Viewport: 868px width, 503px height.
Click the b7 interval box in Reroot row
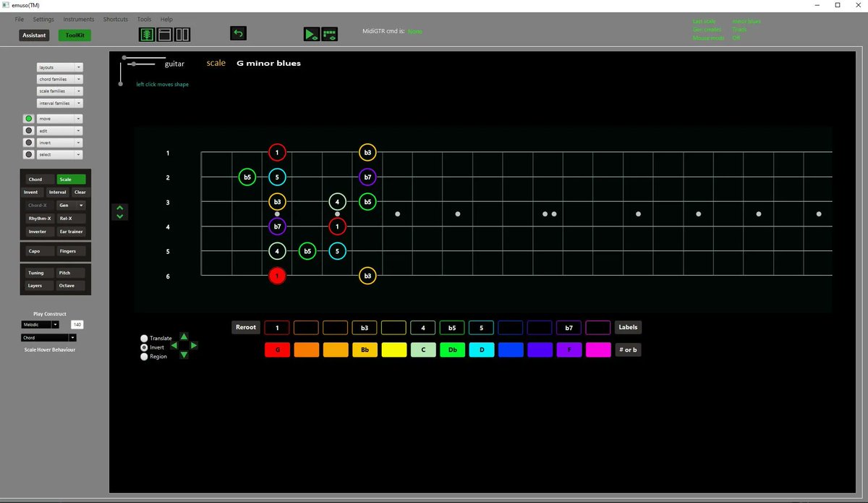tap(569, 327)
